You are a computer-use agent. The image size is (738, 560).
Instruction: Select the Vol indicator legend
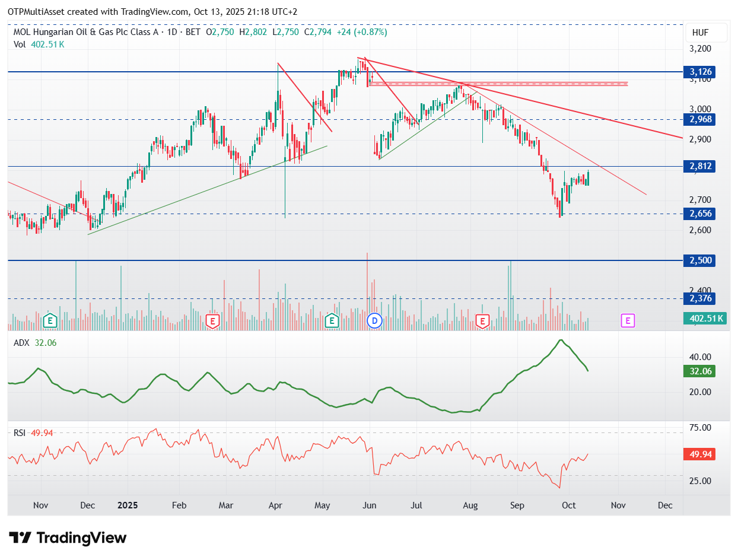tap(39, 44)
